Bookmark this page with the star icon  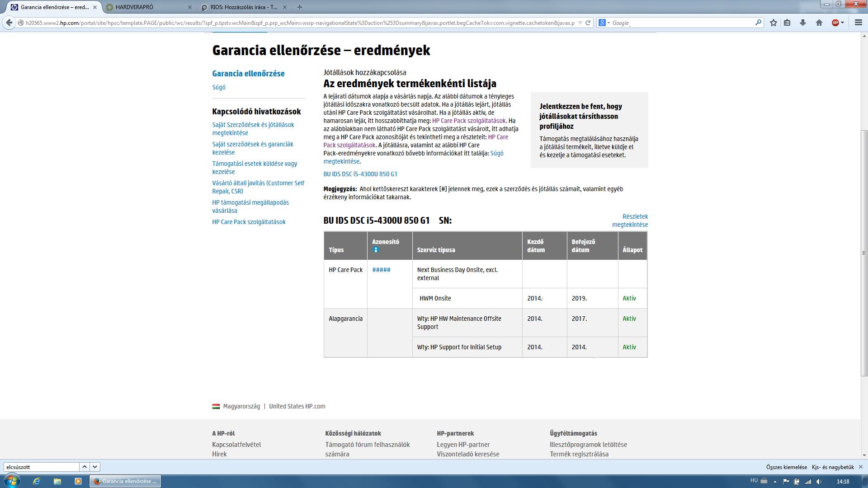coord(774,23)
